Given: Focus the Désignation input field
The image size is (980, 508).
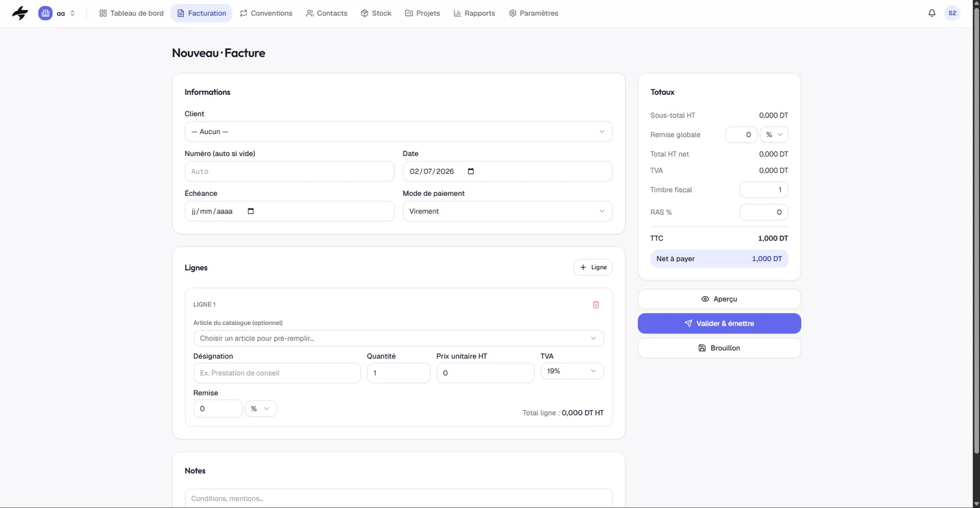Looking at the screenshot, I should click(x=277, y=373).
